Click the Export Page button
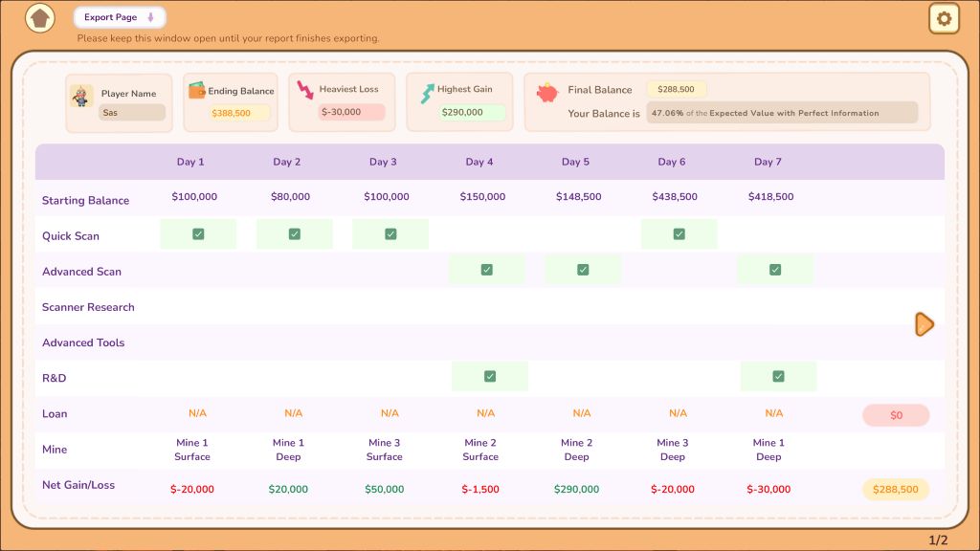980x551 pixels. click(x=119, y=17)
